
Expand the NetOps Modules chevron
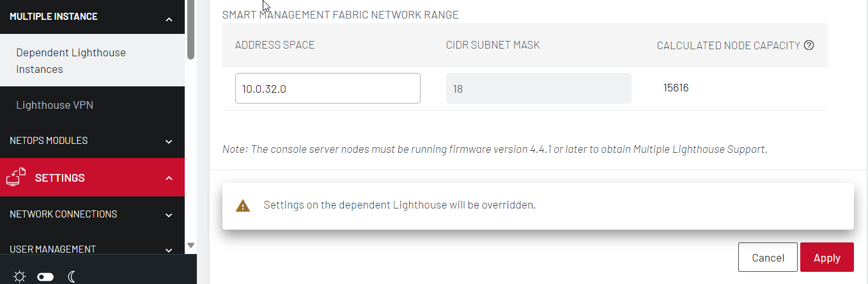169,141
